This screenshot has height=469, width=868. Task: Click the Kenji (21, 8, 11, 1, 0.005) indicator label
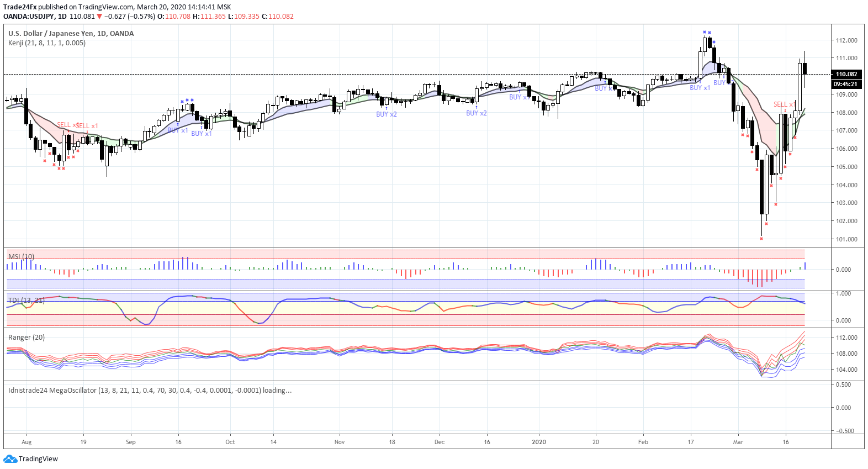(47, 43)
